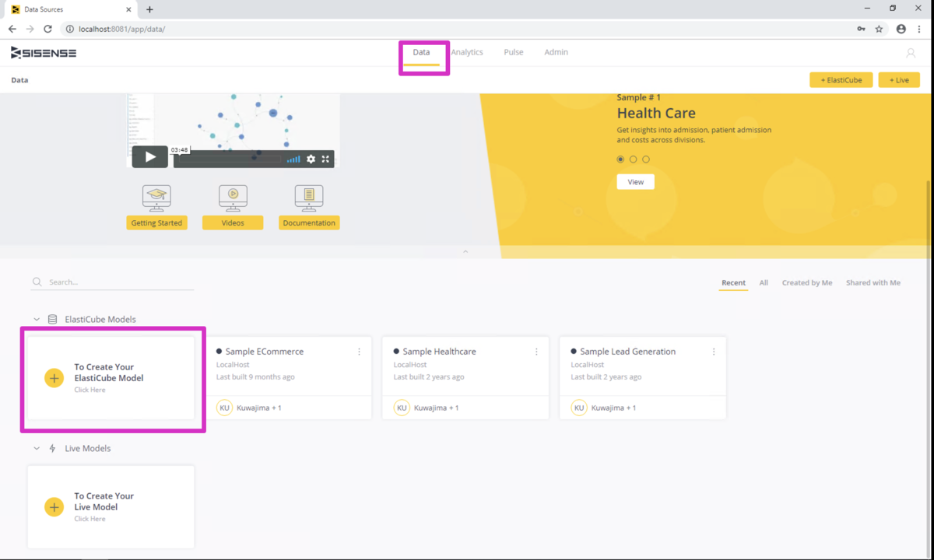934x560 pixels.
Task: Click the Getting Started graduation cap icon
Action: coord(156,198)
